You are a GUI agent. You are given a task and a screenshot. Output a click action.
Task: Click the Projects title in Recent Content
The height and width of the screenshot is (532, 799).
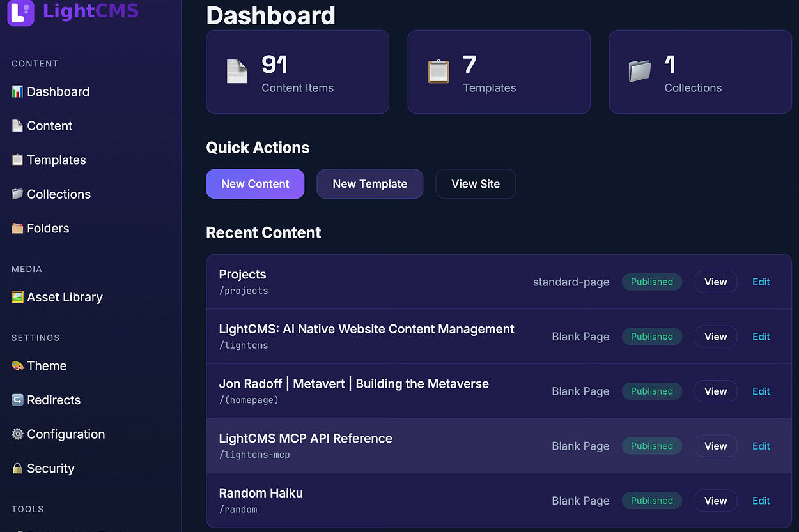242,274
